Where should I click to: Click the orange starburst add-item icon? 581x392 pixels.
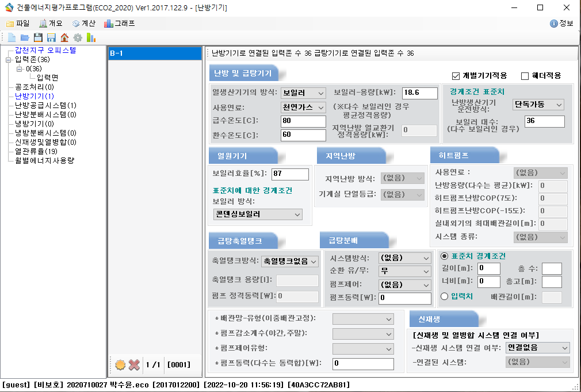tap(120, 364)
